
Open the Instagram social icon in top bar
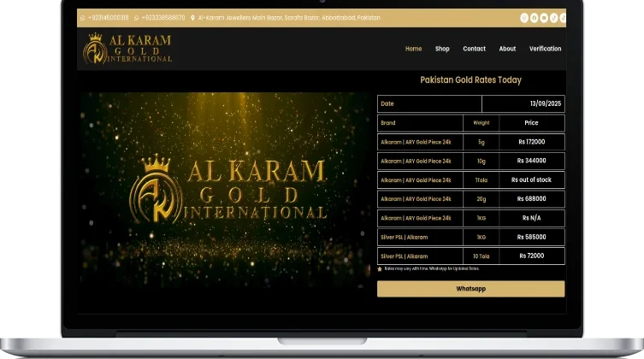pyautogui.click(x=524, y=18)
